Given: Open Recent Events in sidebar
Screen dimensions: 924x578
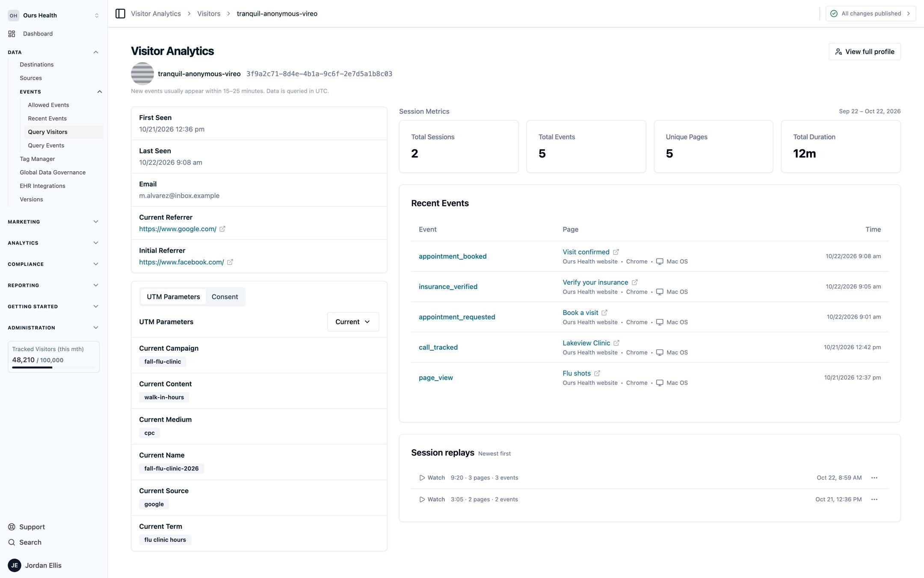Looking at the screenshot, I should tap(47, 119).
